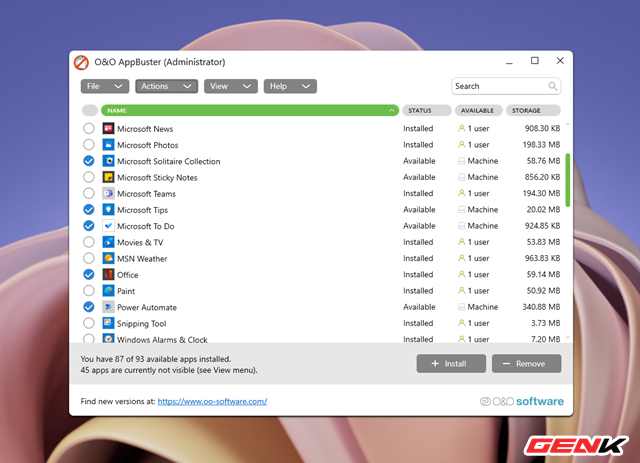Click the machine icon in Microsoft Tips row
Screen dimensions: 640x463
(462, 209)
